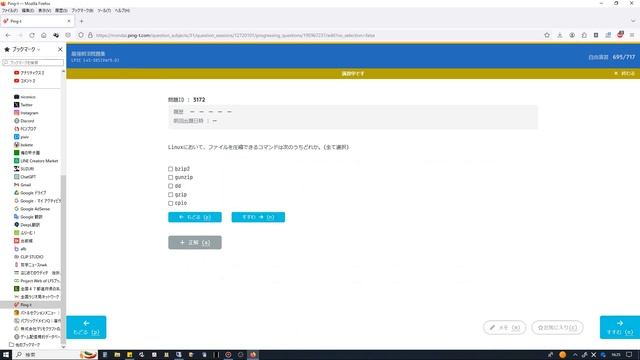Click the large bottom-left もどる (p) button
The height and width of the screenshot is (360, 640).
tap(86, 327)
